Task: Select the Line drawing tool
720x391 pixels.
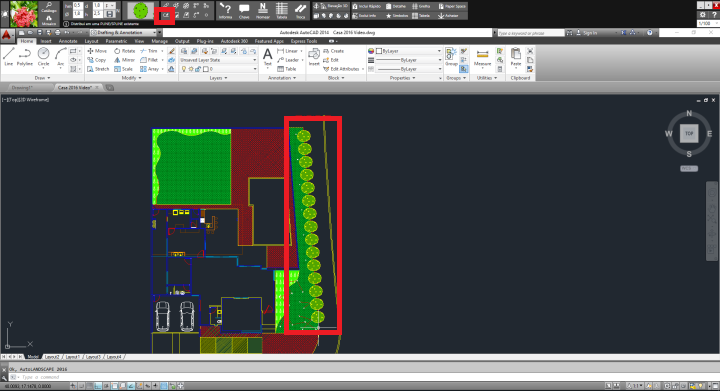Action: click(8, 57)
